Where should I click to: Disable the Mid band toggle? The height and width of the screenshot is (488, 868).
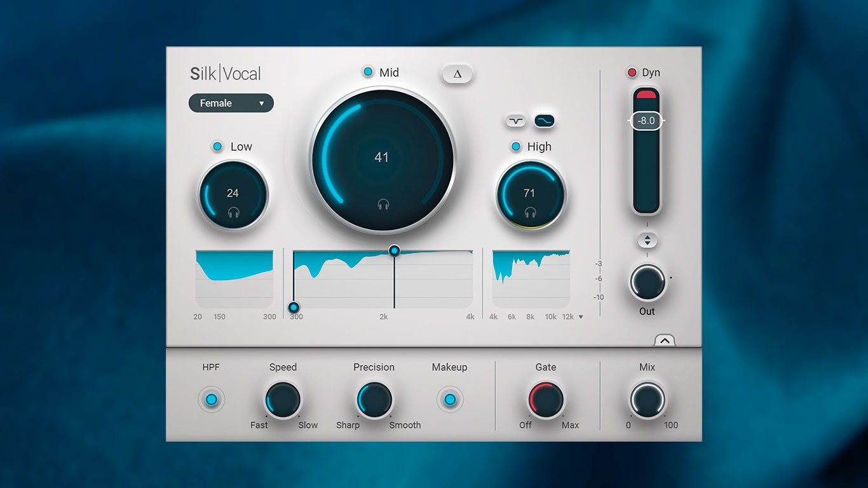pyautogui.click(x=367, y=72)
